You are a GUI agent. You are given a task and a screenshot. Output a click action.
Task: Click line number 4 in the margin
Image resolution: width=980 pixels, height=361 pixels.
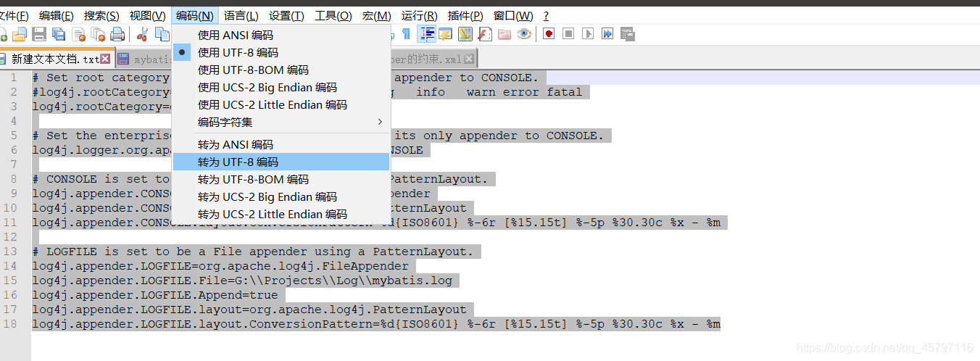(x=14, y=121)
